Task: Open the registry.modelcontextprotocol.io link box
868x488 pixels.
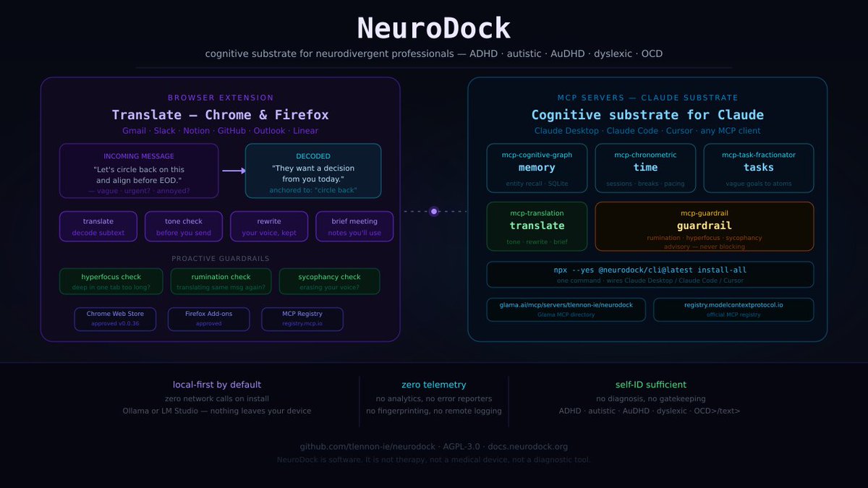Action: [x=733, y=309]
